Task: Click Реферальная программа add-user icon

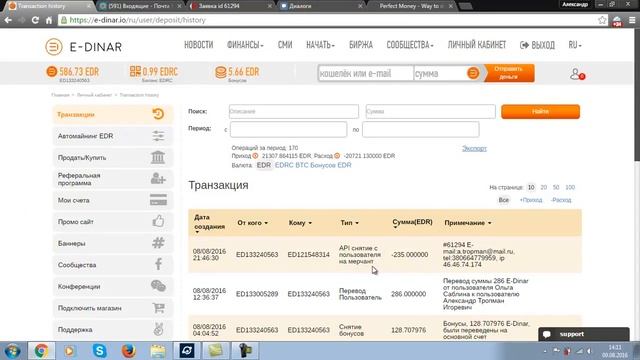Action: (158, 178)
